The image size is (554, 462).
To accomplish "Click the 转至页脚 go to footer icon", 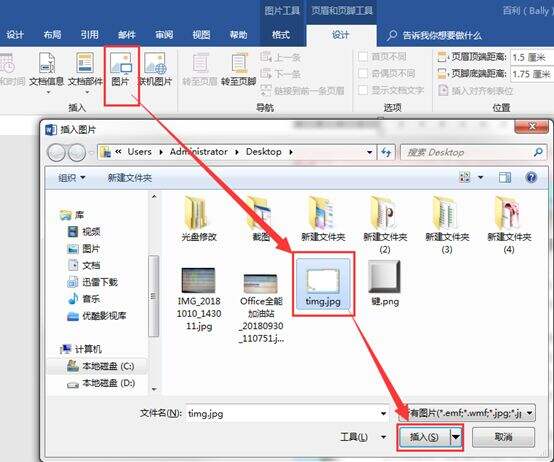I will coord(239,70).
